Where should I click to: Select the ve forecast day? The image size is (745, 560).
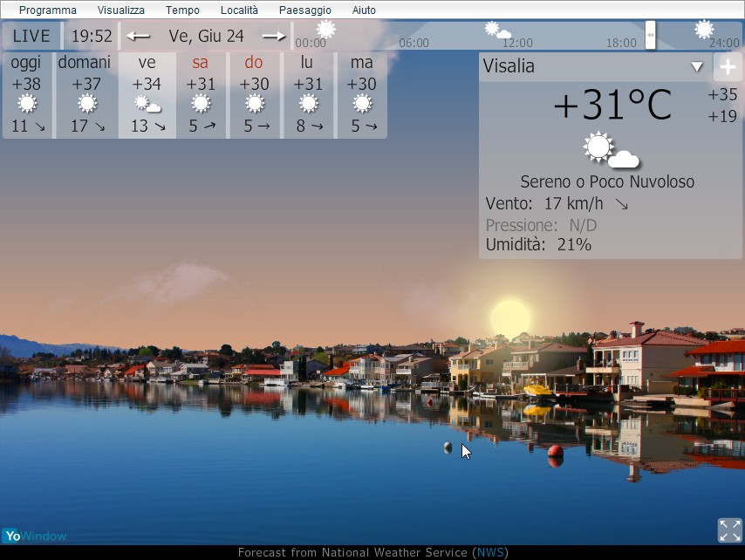pyautogui.click(x=147, y=95)
